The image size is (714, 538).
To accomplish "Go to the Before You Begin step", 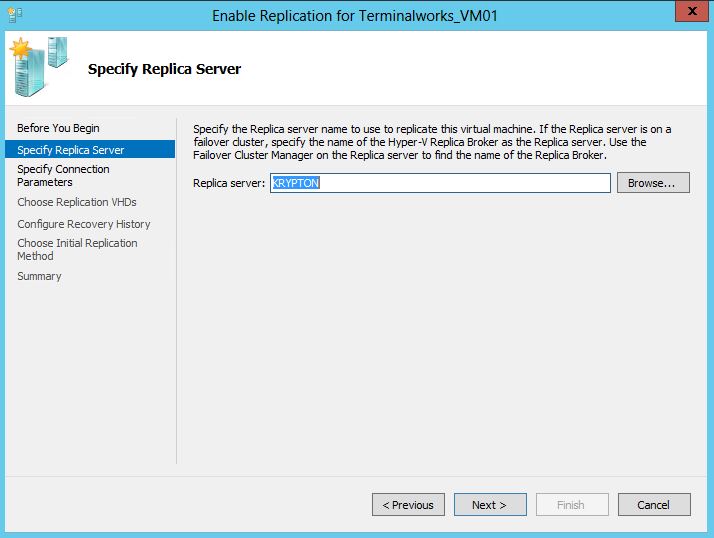I will coord(58,128).
